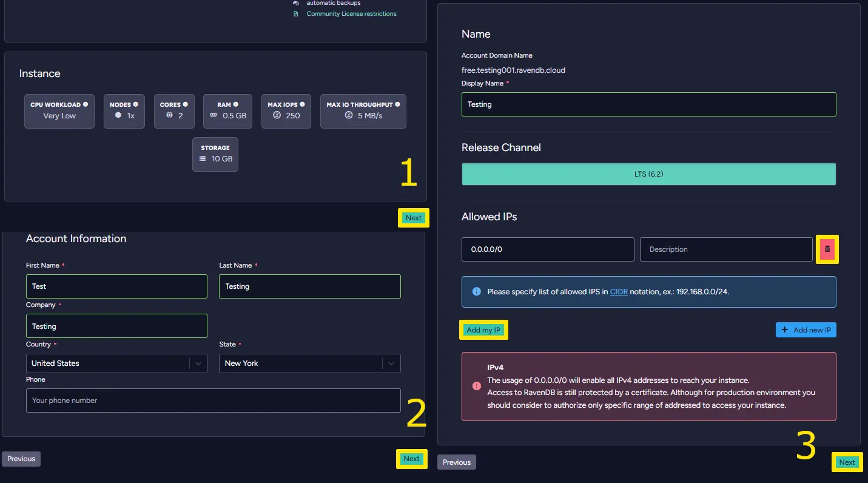The image size is (868, 483).
Task: Click the Add my IP button
Action: click(483, 330)
